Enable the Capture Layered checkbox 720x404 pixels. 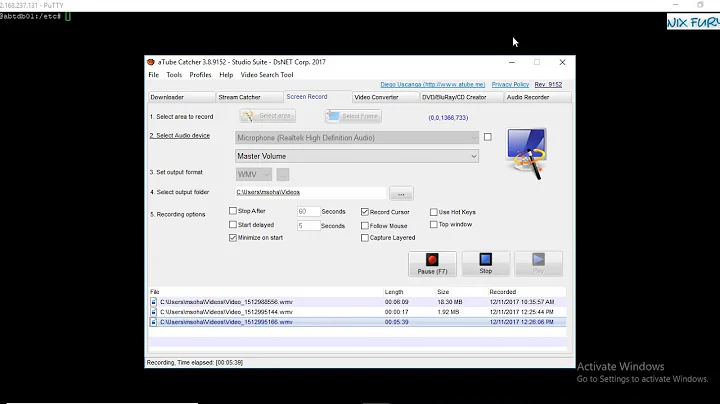365,238
